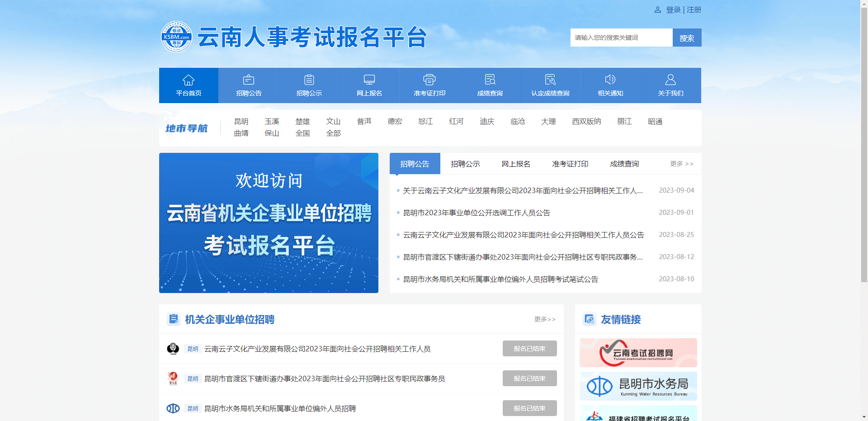Screen dimensions: 868x421
Task: Select 昆明 in the city navigation
Action: [x=241, y=122]
